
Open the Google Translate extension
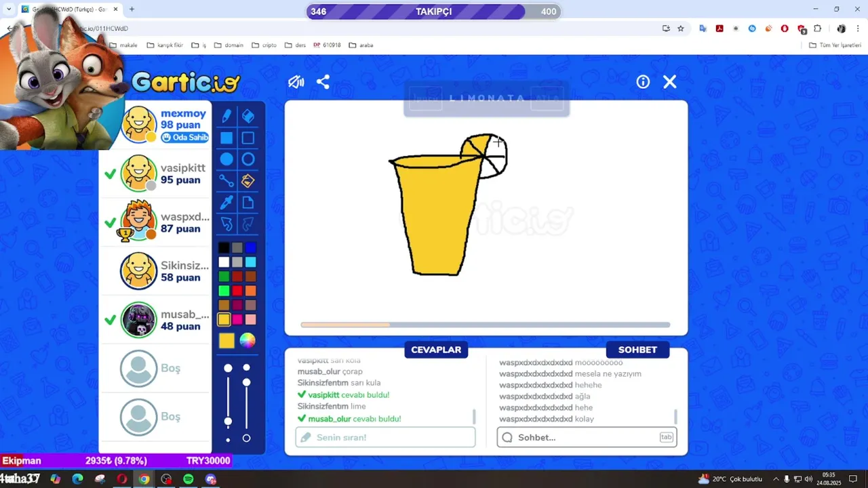[703, 28]
